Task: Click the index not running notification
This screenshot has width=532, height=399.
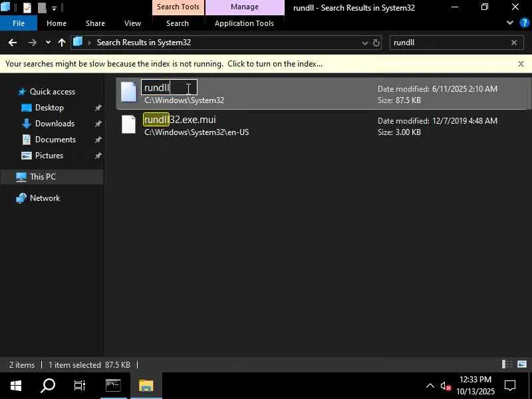Action: 164,64
